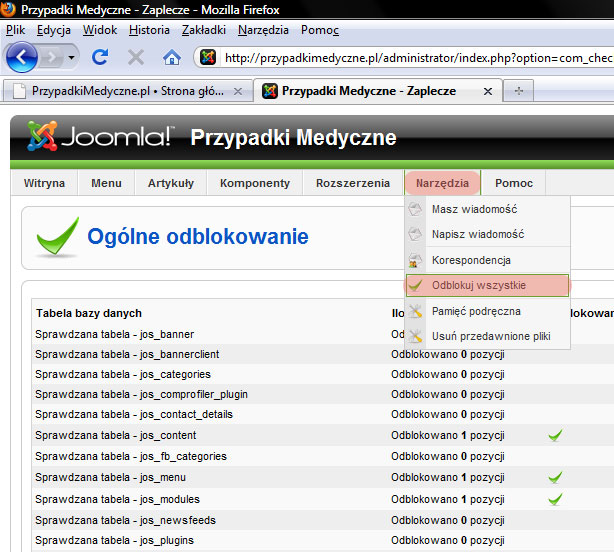
Task: Open the Witryna admin menu
Action: coord(44,183)
